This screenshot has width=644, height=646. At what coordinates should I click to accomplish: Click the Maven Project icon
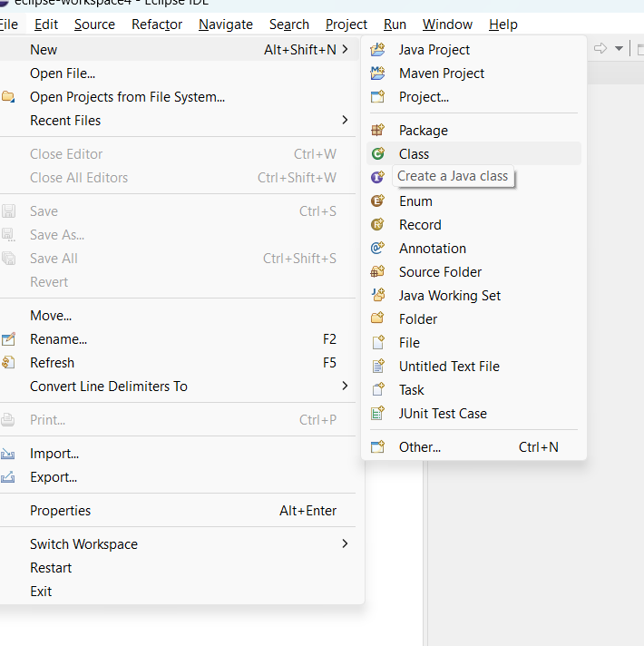click(377, 73)
